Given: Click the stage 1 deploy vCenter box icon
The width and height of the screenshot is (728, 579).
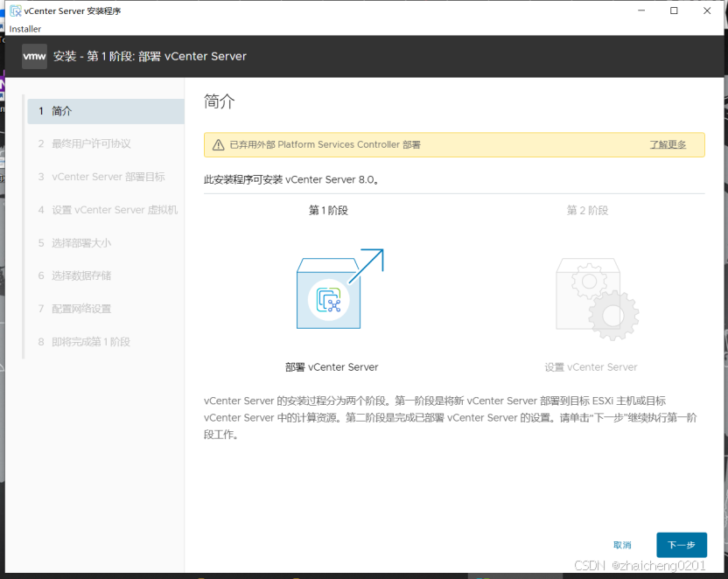Looking at the screenshot, I should tap(339, 289).
